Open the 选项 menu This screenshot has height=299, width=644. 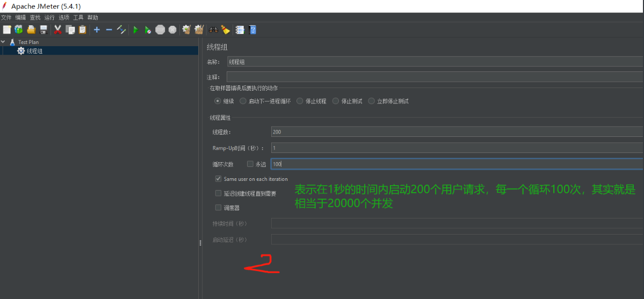coord(64,18)
